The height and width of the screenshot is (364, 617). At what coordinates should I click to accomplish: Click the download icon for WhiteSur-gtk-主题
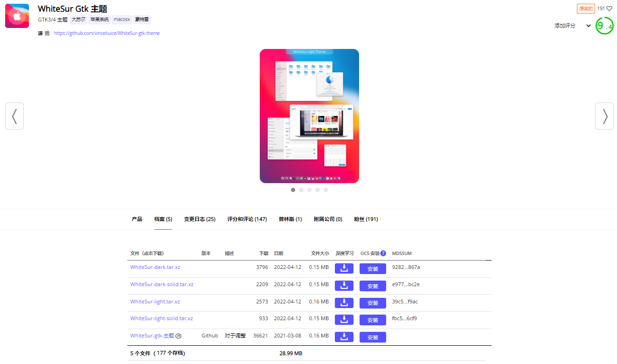tap(344, 337)
